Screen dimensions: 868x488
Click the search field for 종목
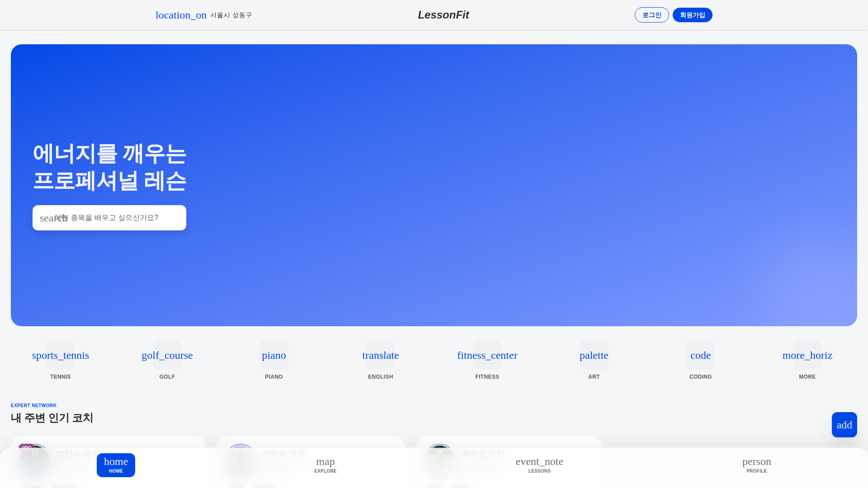click(x=109, y=218)
